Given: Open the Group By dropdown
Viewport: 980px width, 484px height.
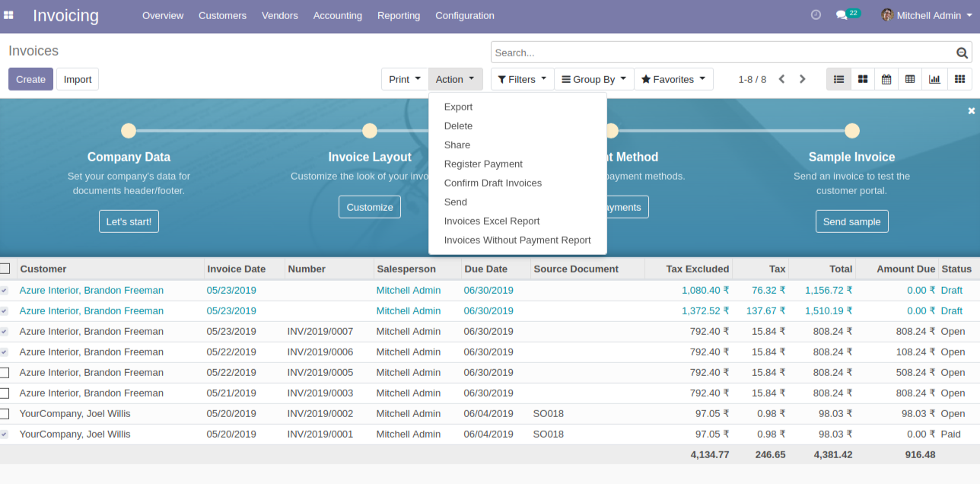Looking at the screenshot, I should click(x=594, y=79).
